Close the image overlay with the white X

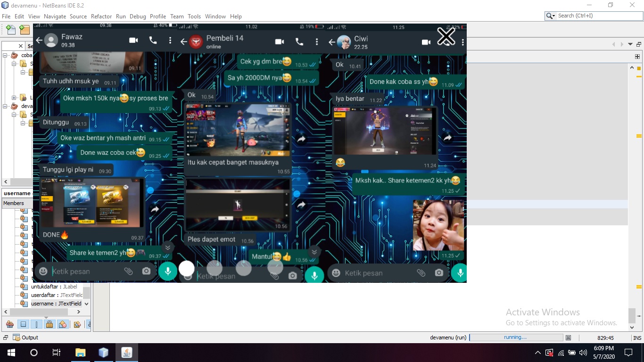(x=446, y=36)
